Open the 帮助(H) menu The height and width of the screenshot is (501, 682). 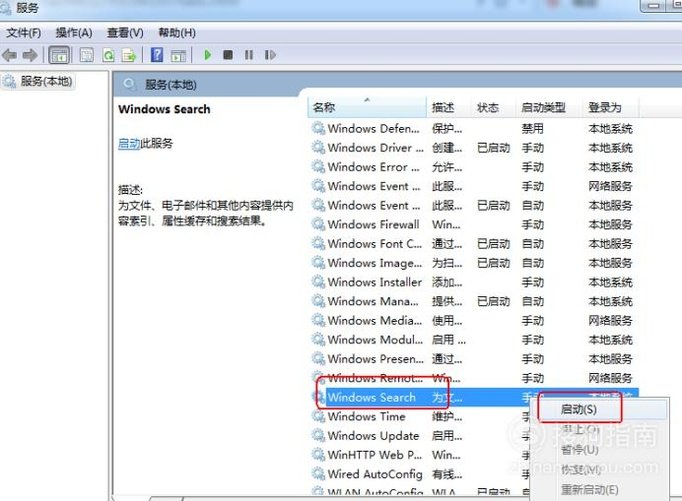coord(177,33)
